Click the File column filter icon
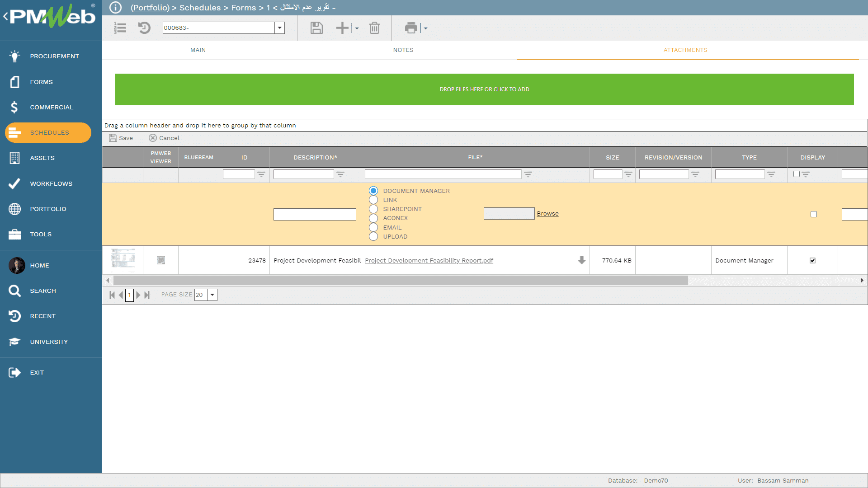Screen dimensions: 868x488 (528, 174)
